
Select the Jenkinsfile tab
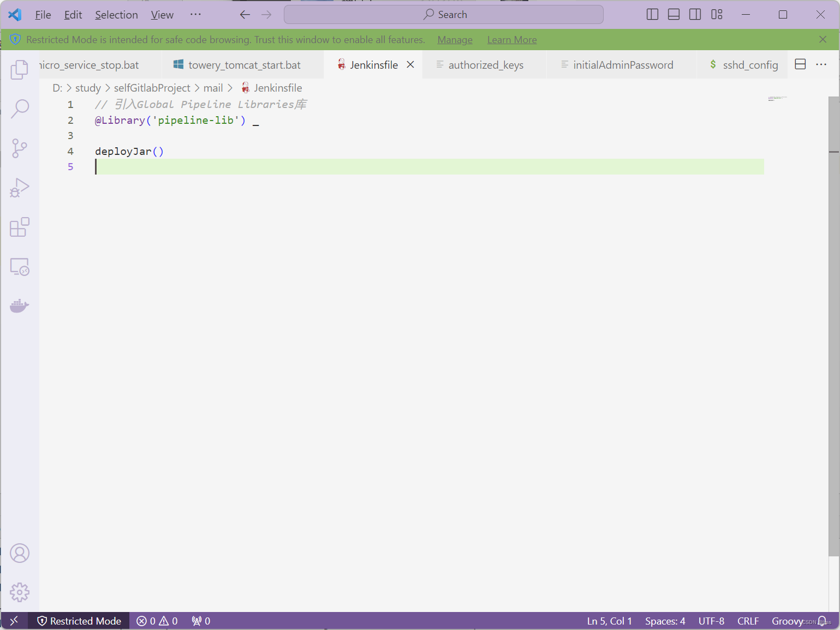point(373,65)
